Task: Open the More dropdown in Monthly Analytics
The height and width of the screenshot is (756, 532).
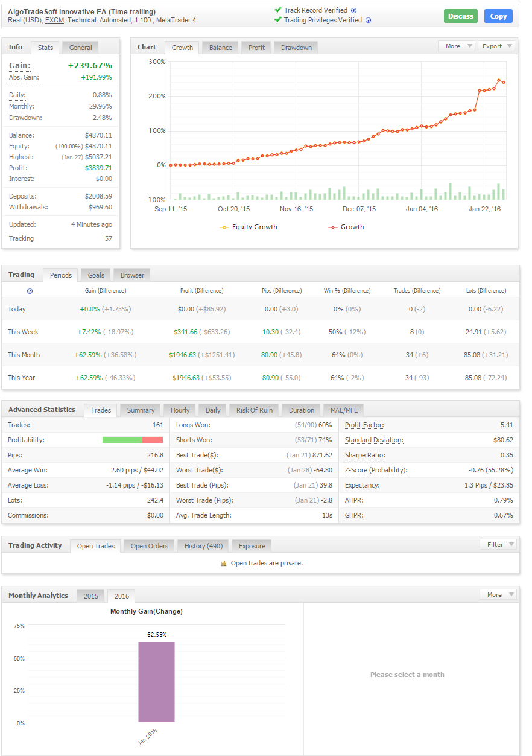Action: tap(498, 594)
